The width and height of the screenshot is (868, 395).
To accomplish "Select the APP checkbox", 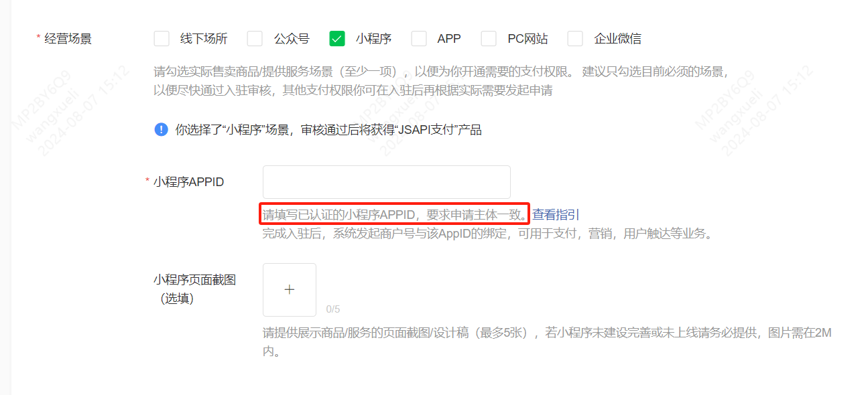I will [419, 39].
